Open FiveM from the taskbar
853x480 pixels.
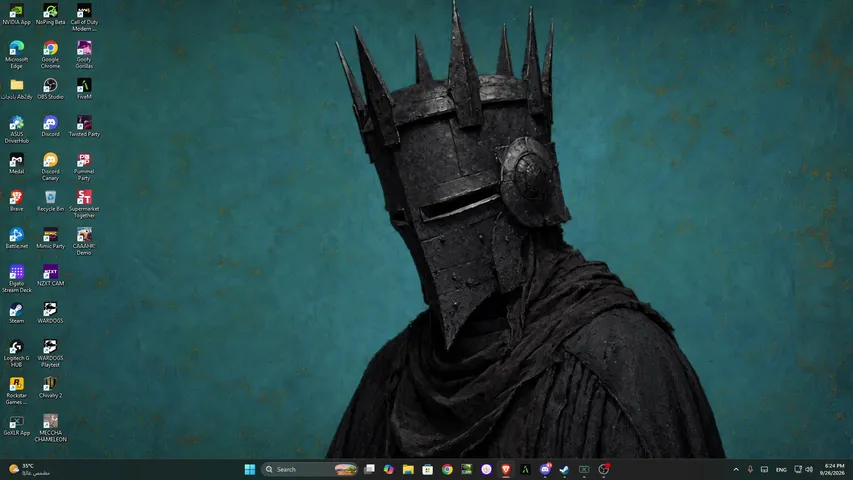(x=526, y=469)
